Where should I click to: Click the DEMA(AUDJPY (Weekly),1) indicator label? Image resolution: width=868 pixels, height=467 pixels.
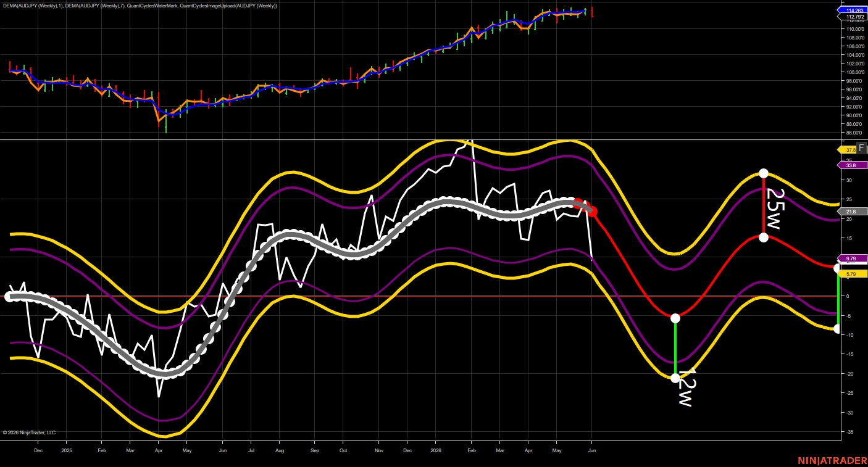point(33,6)
